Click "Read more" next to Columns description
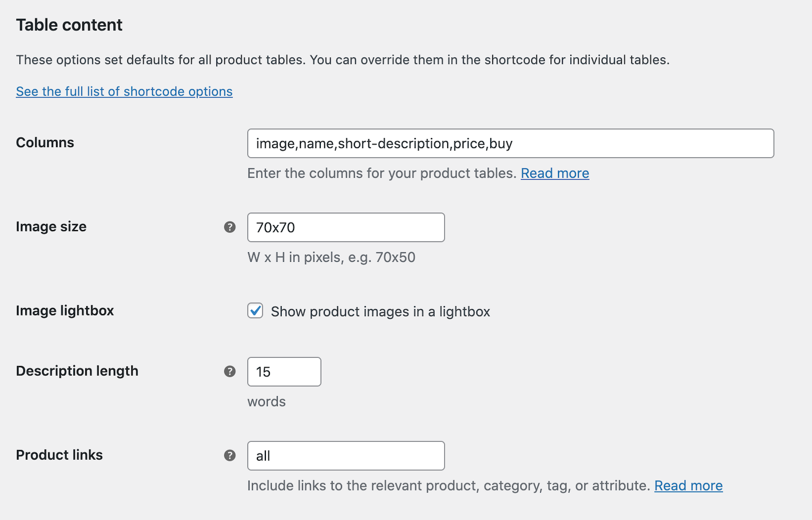The width and height of the screenshot is (812, 520). 555,173
